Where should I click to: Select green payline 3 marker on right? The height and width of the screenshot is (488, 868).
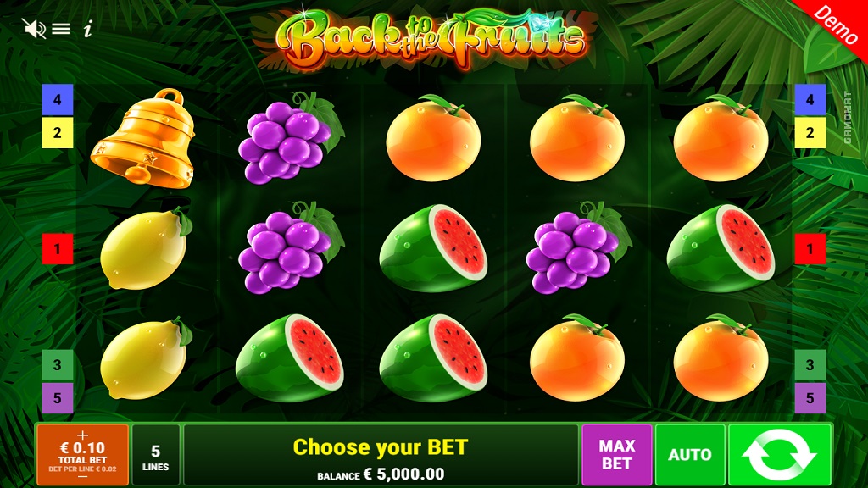coord(810,365)
